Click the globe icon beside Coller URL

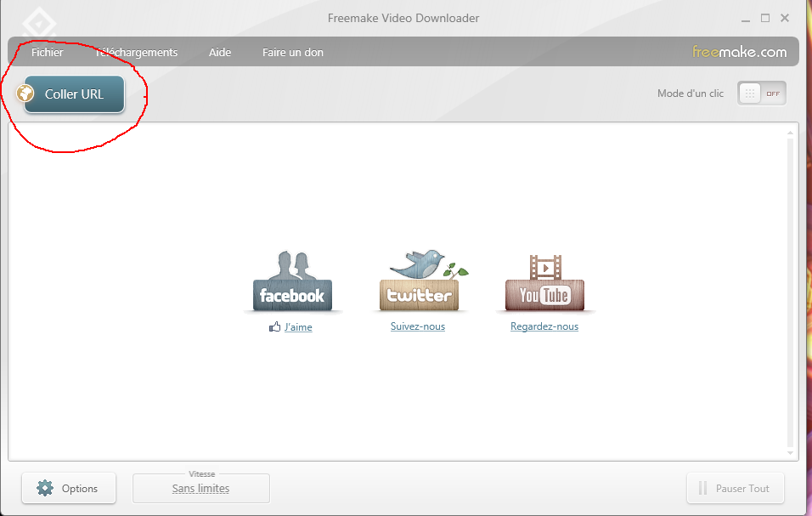[x=25, y=94]
